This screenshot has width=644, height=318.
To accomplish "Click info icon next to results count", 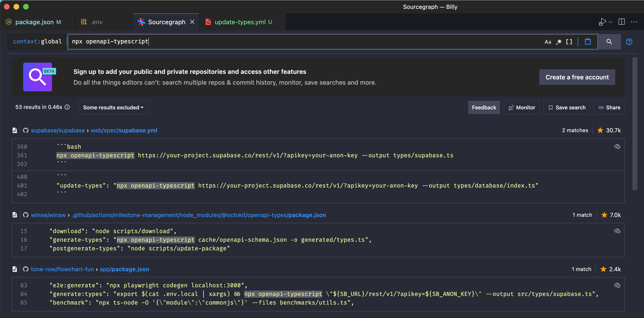I will (x=67, y=107).
